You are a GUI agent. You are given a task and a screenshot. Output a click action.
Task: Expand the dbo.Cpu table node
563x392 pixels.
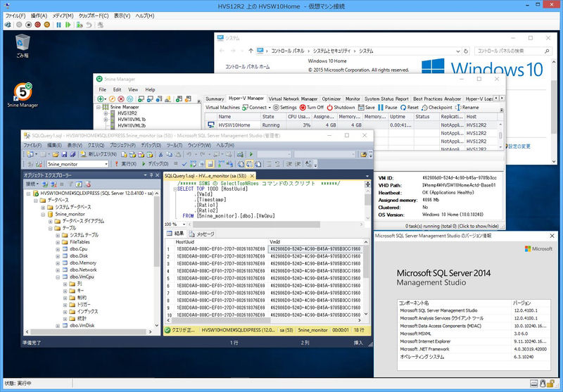pos(58,249)
